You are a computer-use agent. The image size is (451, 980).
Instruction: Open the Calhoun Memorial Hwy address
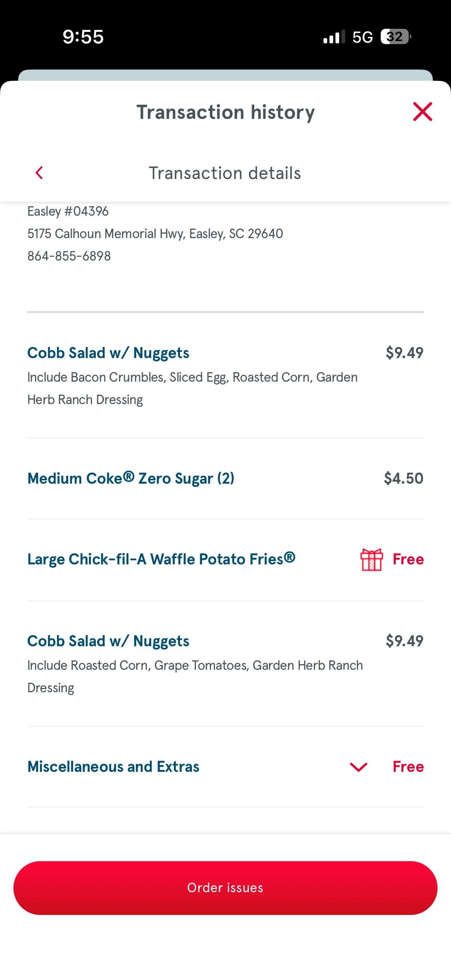click(x=155, y=234)
